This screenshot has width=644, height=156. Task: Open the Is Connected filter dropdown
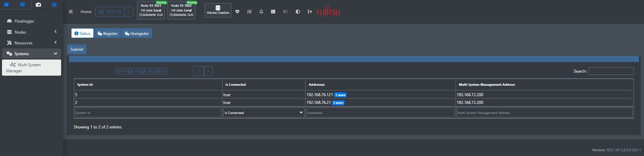tap(264, 113)
